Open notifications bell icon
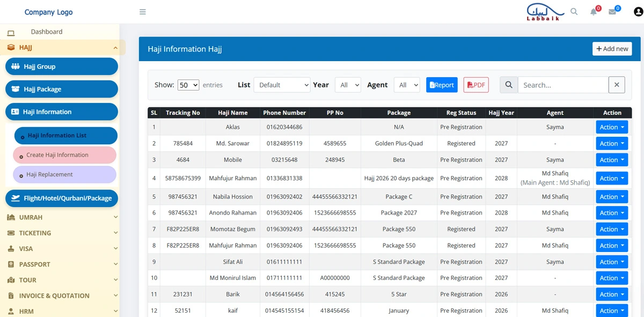Image resolution: width=644 pixels, height=317 pixels. (x=594, y=12)
